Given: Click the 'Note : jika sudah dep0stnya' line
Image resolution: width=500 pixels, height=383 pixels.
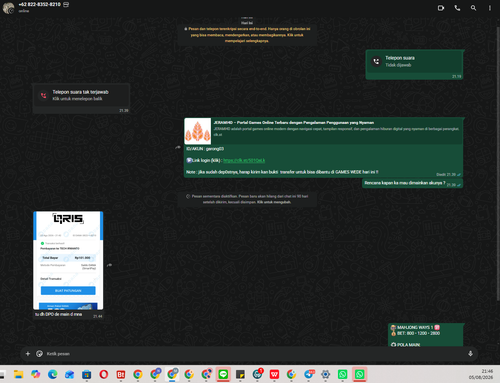Looking at the screenshot, I should (282, 172).
